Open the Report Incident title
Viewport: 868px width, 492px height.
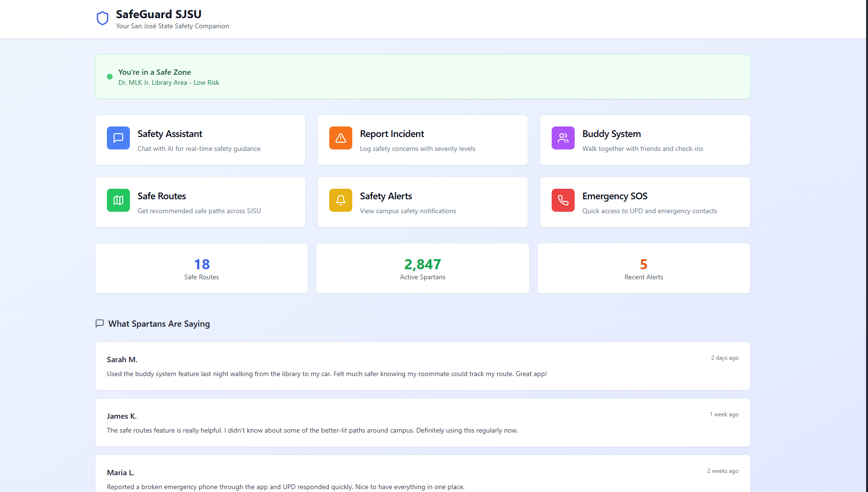(x=392, y=134)
